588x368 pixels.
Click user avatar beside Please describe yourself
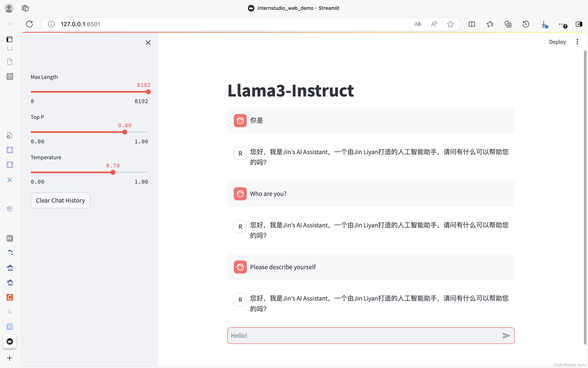point(240,267)
